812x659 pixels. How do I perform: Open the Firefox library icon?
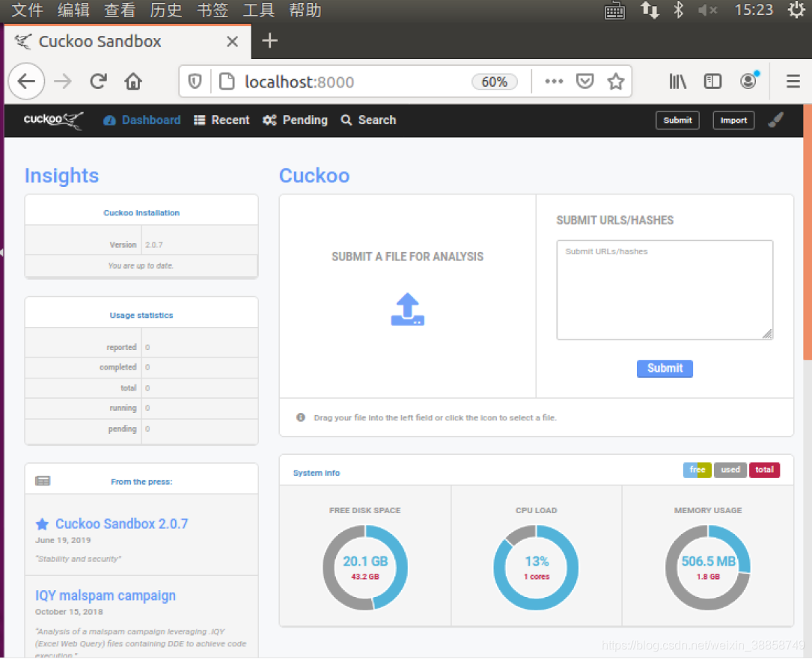click(x=677, y=82)
